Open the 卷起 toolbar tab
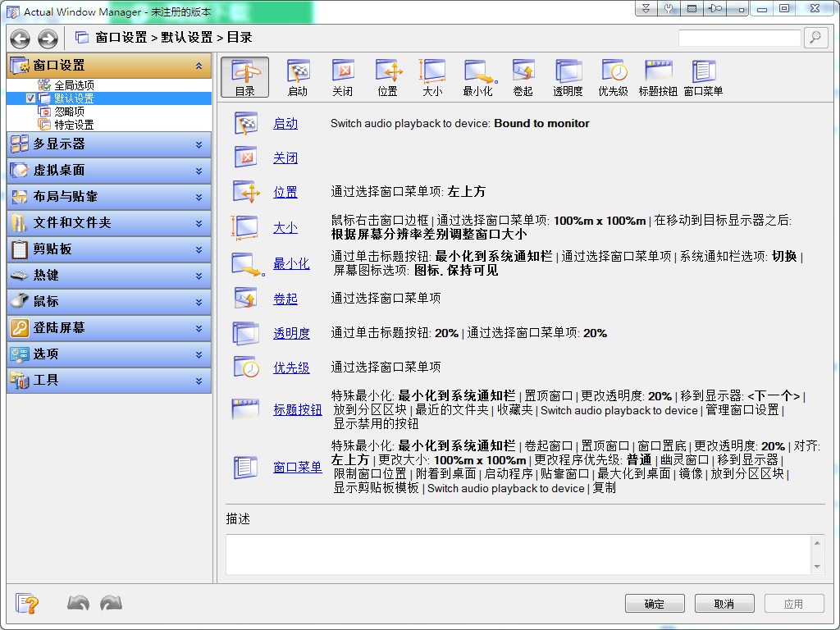840x630 pixels. point(523,77)
